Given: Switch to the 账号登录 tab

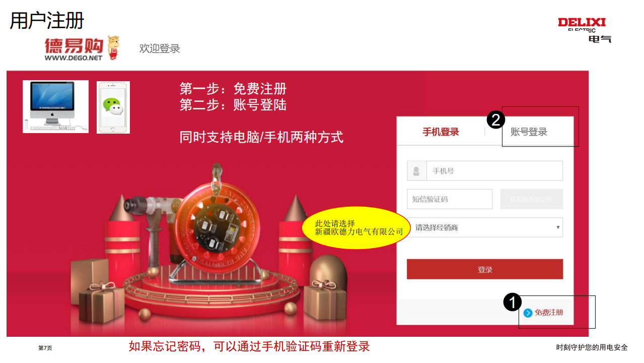Looking at the screenshot, I should (x=529, y=132).
